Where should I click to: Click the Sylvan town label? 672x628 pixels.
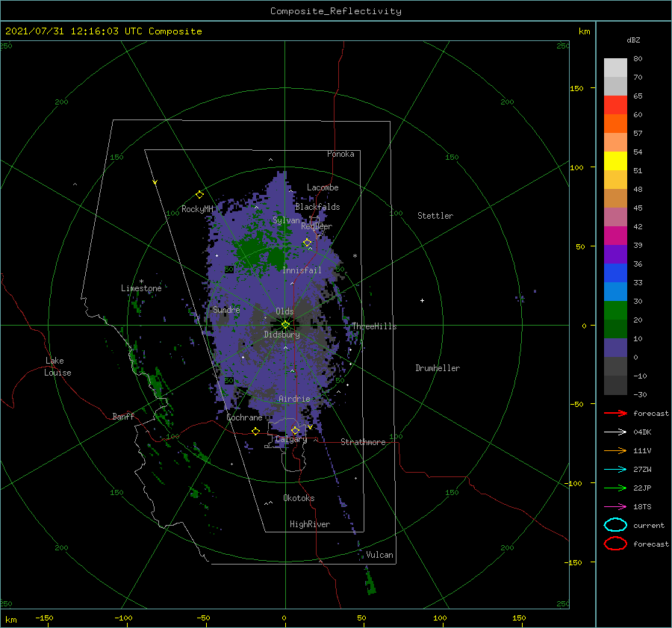click(x=286, y=220)
